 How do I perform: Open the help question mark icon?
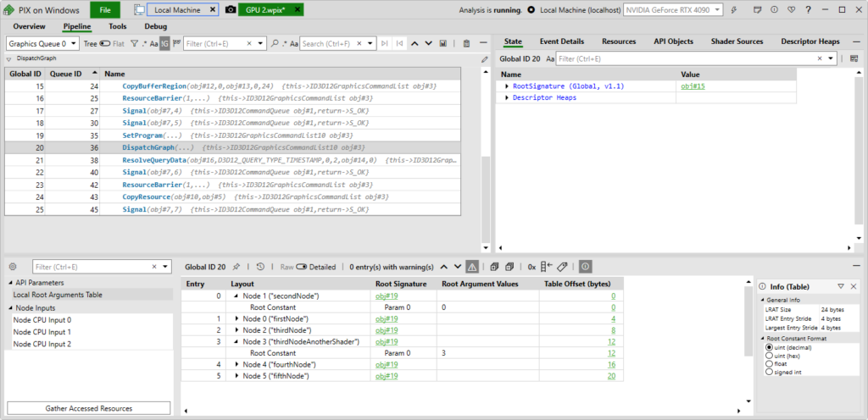coord(810,10)
